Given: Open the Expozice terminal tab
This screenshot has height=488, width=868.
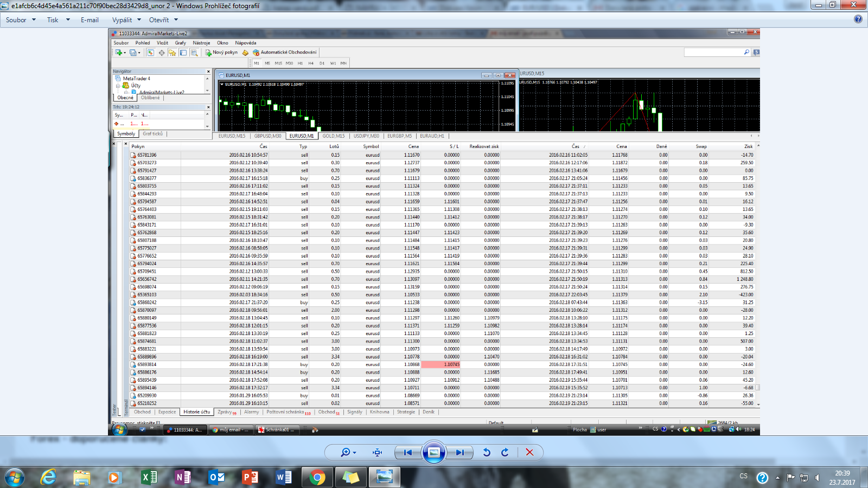Looking at the screenshot, I should [x=167, y=412].
